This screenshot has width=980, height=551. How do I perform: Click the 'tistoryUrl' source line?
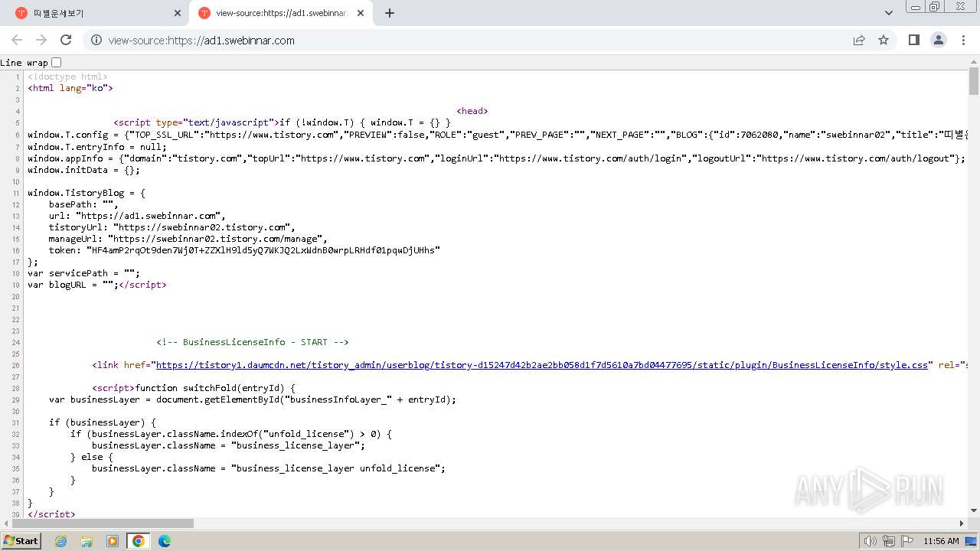pos(172,227)
